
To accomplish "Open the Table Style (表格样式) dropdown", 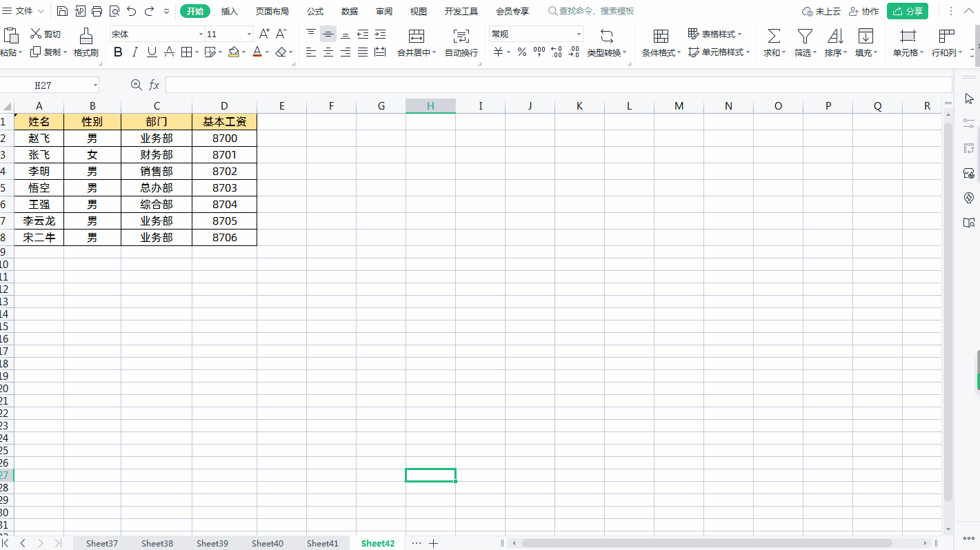I will click(x=715, y=34).
